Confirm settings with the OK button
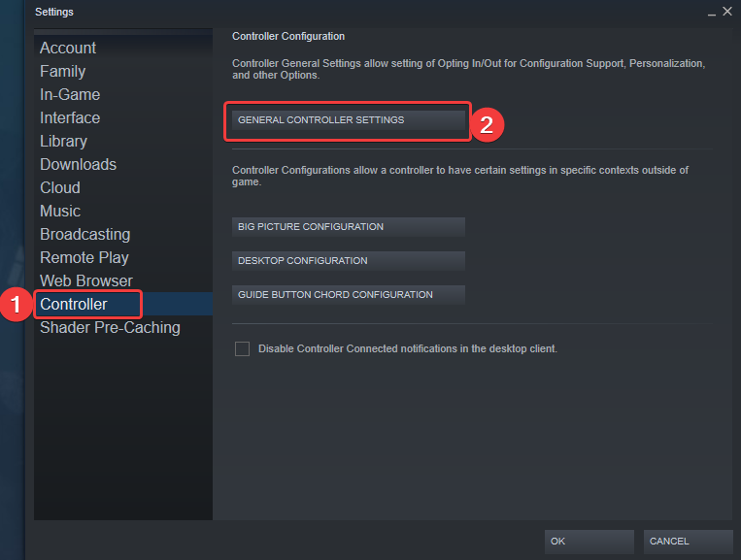Screen dimensions: 741x560 coord(589,542)
